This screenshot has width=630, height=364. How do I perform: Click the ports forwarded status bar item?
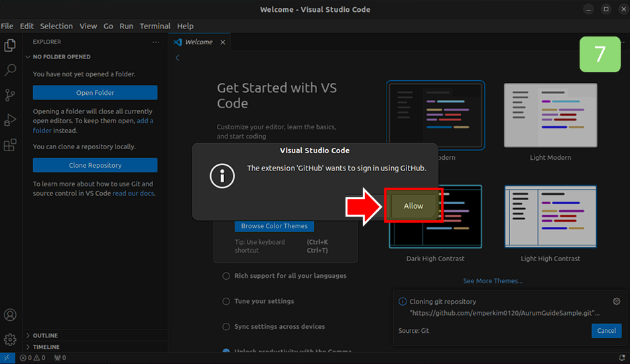click(60, 357)
